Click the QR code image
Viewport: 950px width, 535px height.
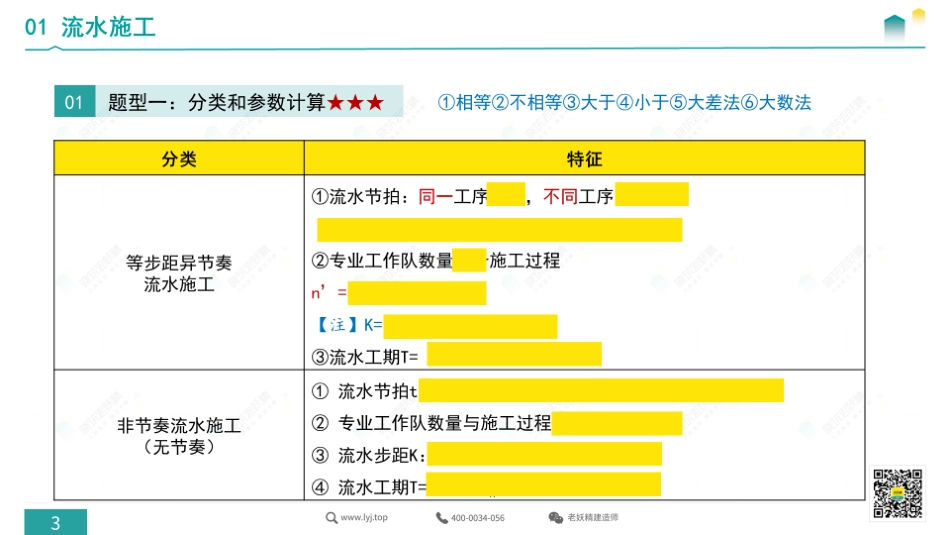point(898,493)
